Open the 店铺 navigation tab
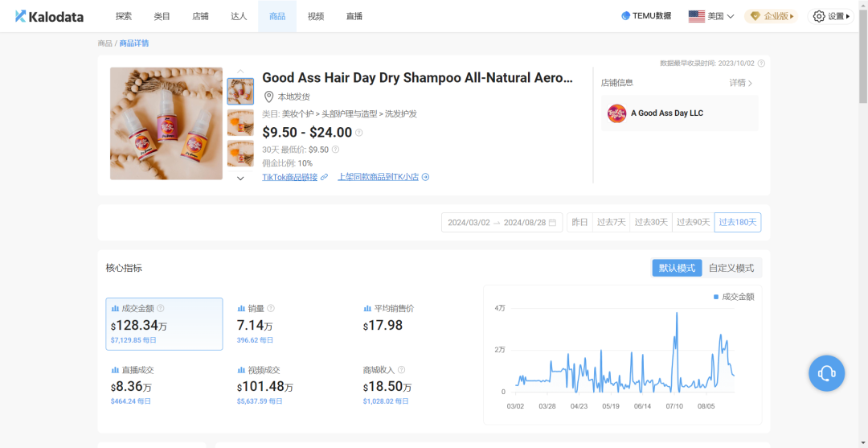 pos(200,16)
